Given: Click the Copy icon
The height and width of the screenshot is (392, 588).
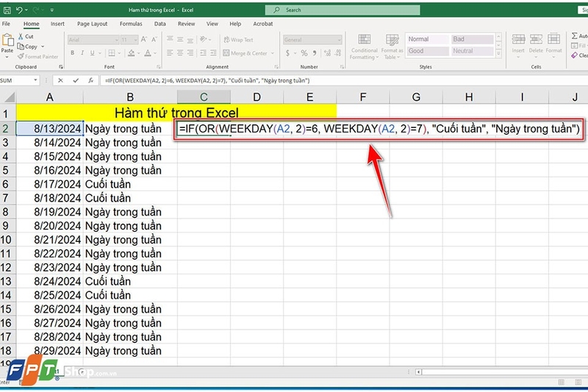Looking at the screenshot, I should 21,46.
